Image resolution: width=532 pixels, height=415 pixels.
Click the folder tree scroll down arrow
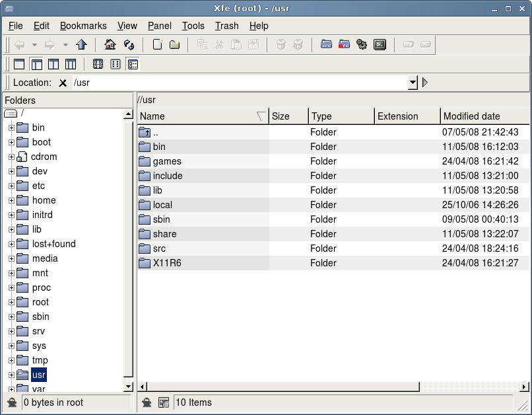128,387
